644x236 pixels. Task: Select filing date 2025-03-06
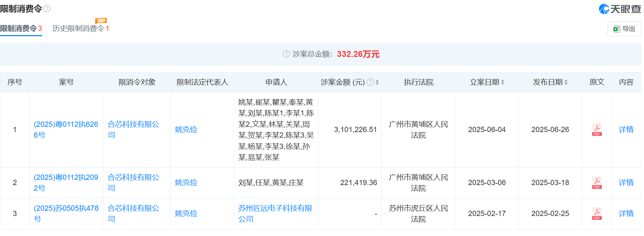click(487, 183)
